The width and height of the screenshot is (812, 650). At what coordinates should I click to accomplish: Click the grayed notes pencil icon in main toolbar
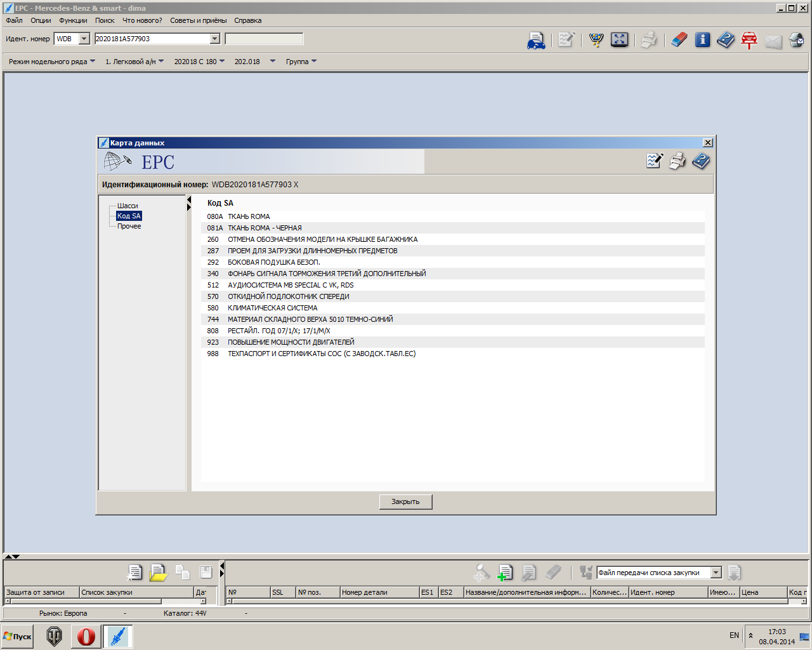tap(566, 40)
